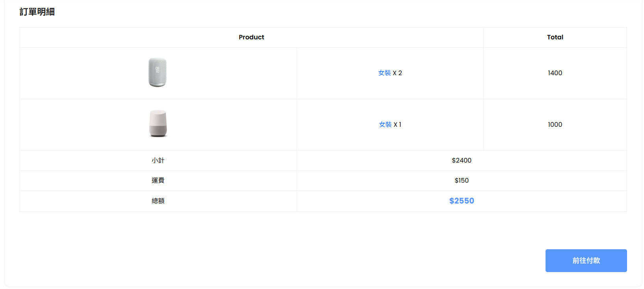Click the X 1 quantity text
644x289 pixels.
tap(397, 124)
